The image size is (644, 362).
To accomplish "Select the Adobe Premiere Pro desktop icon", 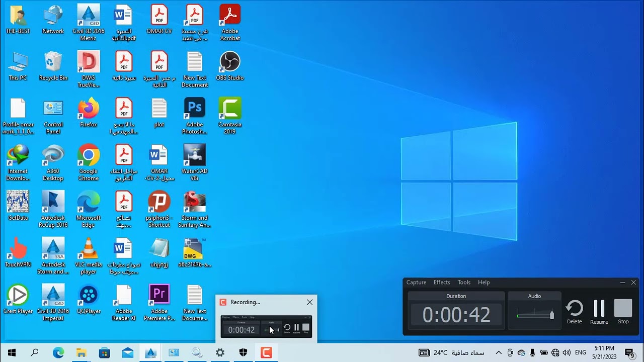I will (159, 302).
